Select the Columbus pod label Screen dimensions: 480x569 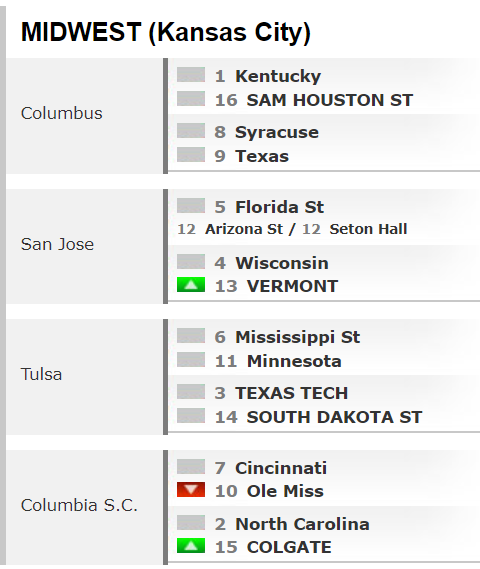62,113
